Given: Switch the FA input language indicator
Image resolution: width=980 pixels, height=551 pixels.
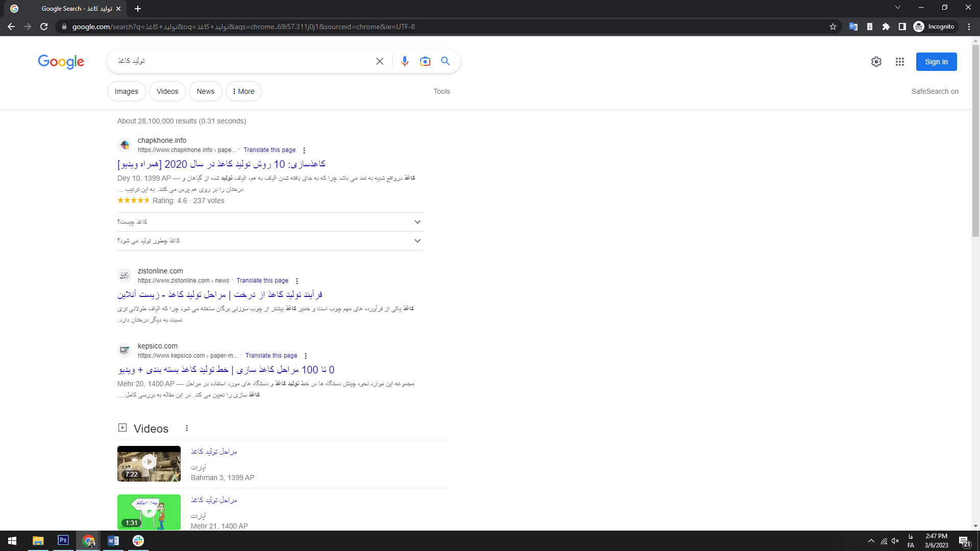Looking at the screenshot, I should (x=911, y=541).
